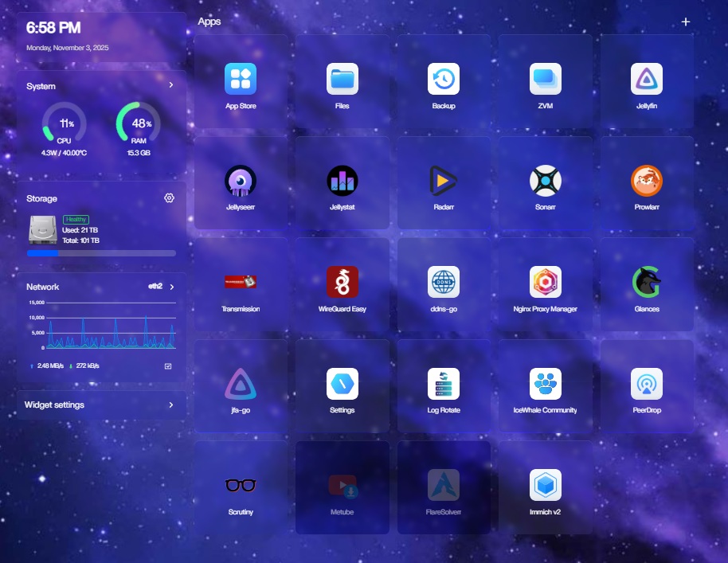Viewport: 728px width, 563px height.
Task: Expand the System widget chevron
Action: 171,84
